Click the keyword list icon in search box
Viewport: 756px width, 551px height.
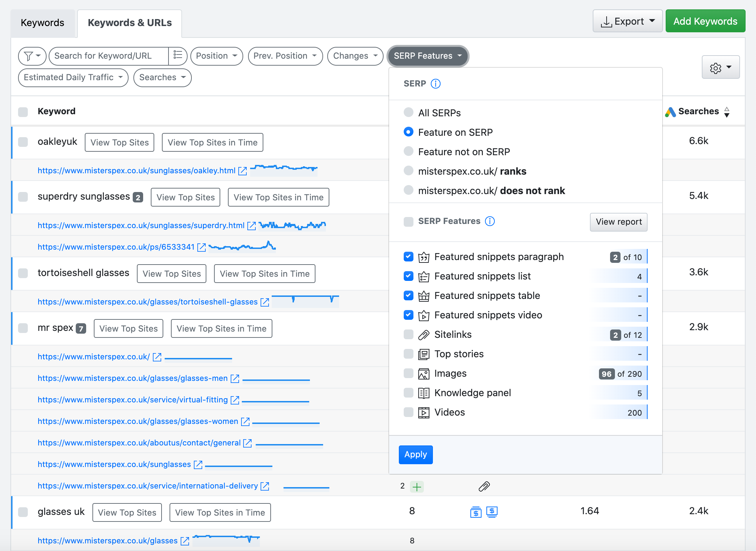tap(178, 55)
